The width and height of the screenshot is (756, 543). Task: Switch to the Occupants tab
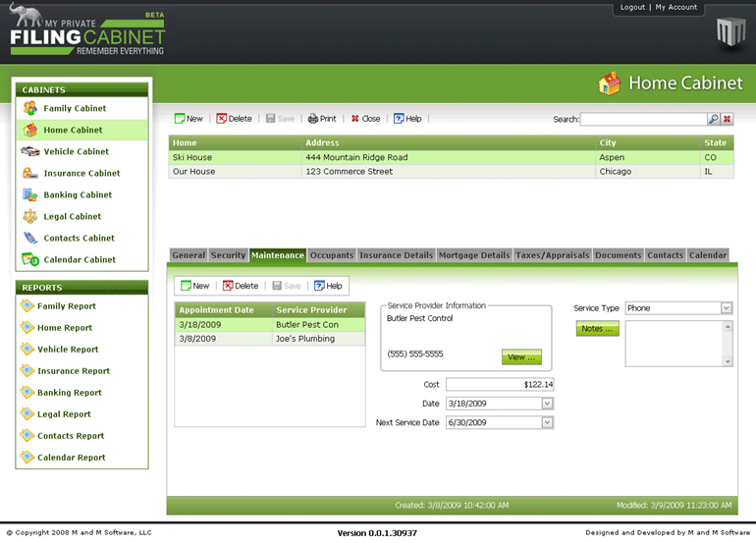click(x=332, y=255)
